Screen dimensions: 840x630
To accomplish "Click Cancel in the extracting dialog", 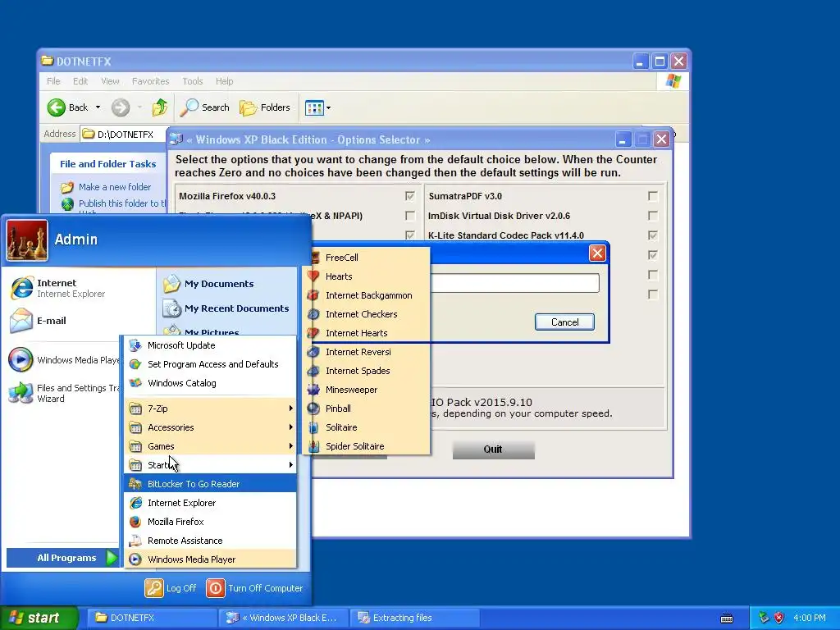I will [564, 322].
